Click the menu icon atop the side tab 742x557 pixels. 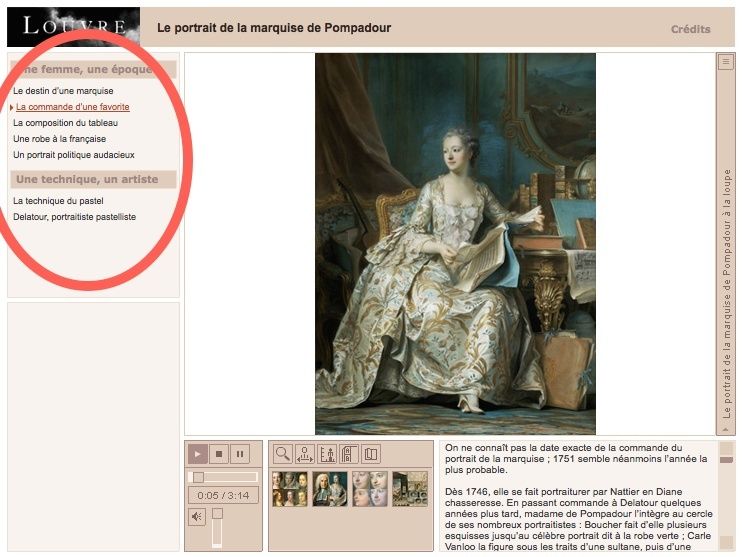725,62
